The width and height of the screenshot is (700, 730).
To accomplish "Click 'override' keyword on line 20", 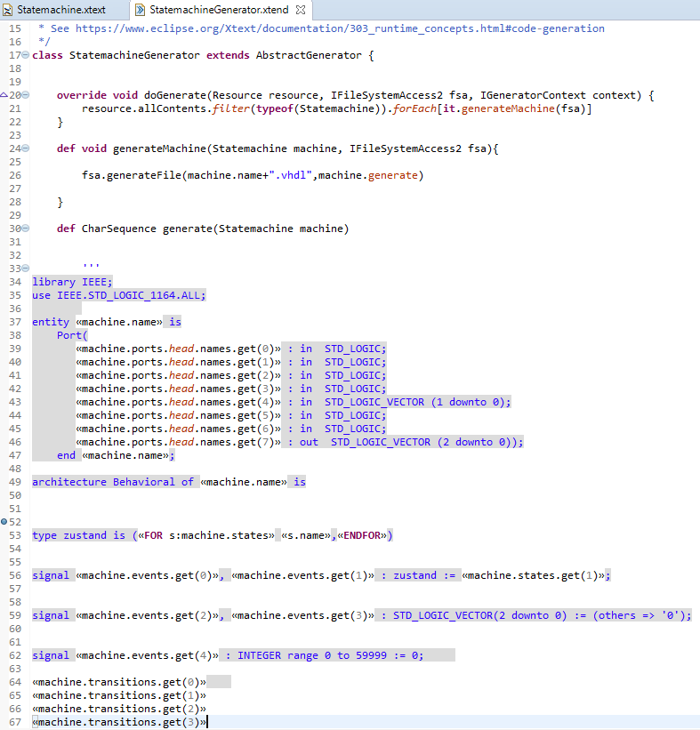I will (82, 95).
